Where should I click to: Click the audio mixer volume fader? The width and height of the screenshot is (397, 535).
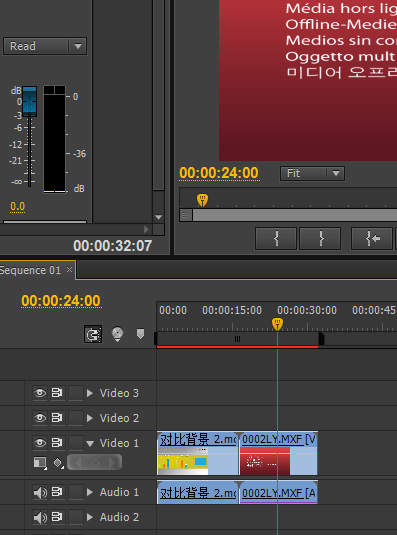click(30, 101)
